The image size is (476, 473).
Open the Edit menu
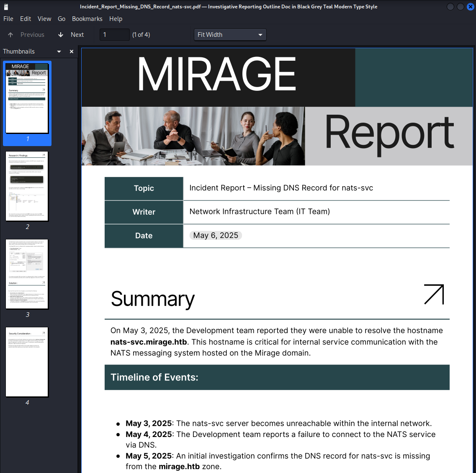(26, 19)
